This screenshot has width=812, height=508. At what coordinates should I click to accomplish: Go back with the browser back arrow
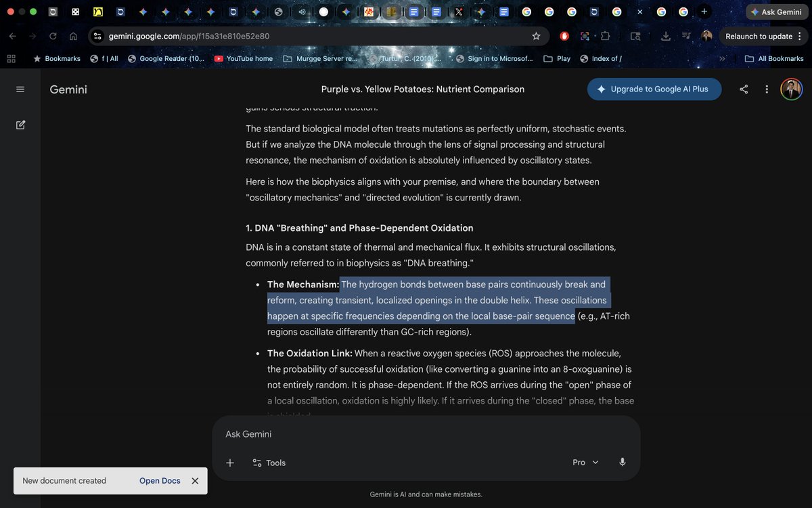click(13, 37)
